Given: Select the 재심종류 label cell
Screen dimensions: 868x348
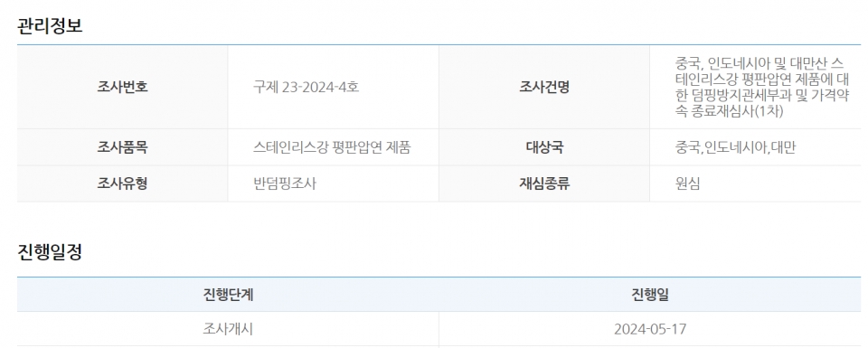Looking at the screenshot, I should (544, 183).
